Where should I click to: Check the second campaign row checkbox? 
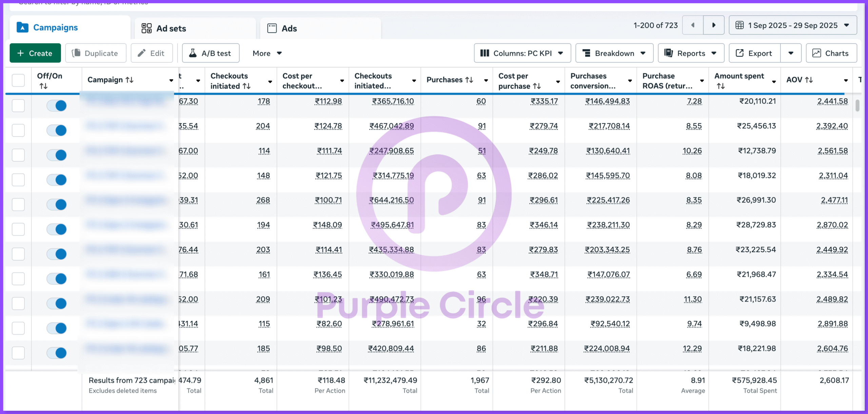18,130
